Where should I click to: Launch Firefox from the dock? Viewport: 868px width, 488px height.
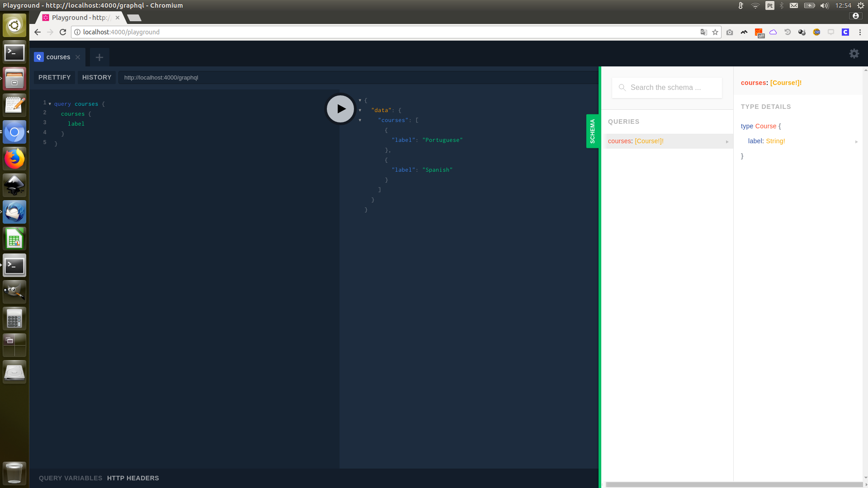coord(14,159)
